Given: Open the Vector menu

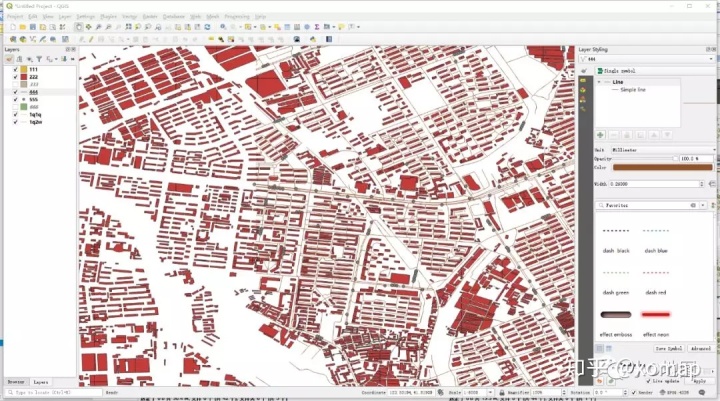Looking at the screenshot, I should [x=129, y=17].
